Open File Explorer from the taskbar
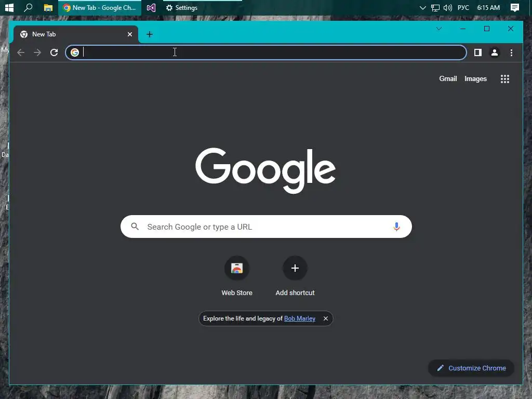 click(48, 7)
